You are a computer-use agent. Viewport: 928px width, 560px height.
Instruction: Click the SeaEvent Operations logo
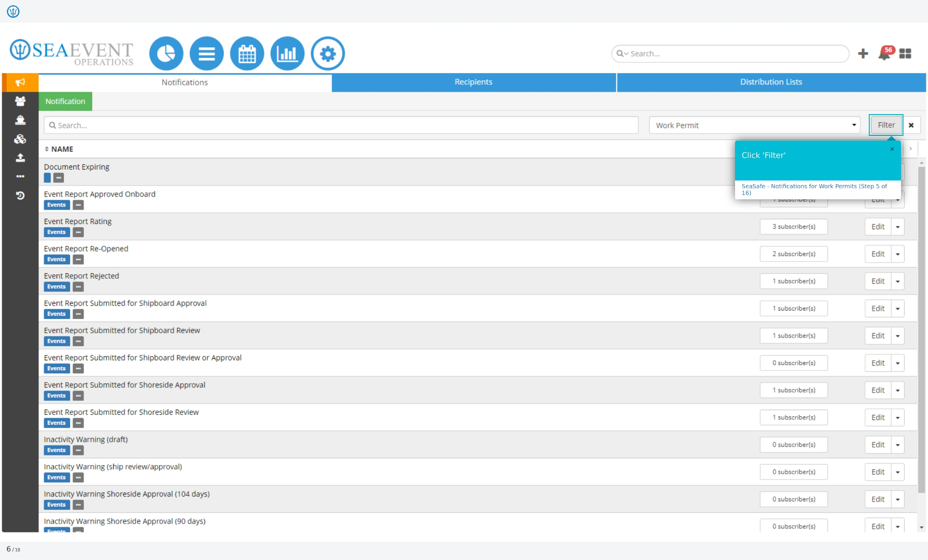pyautogui.click(x=72, y=53)
